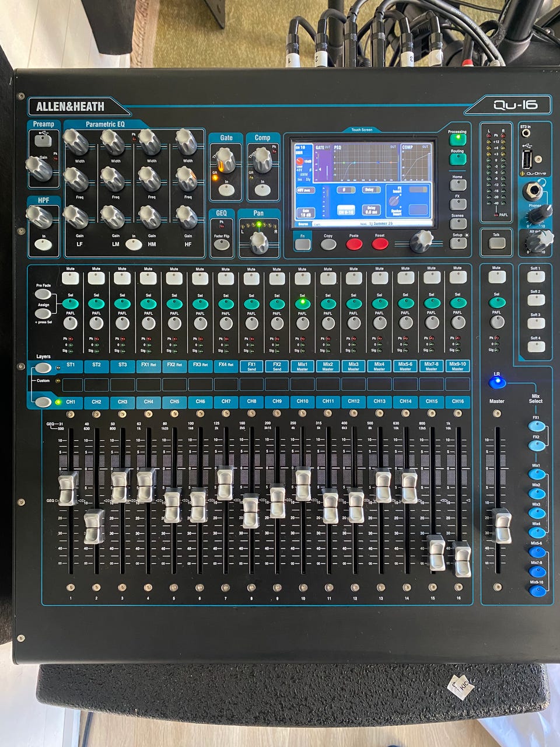Open the Scenes screen key
Screen dimensions: 560x747
458,224
